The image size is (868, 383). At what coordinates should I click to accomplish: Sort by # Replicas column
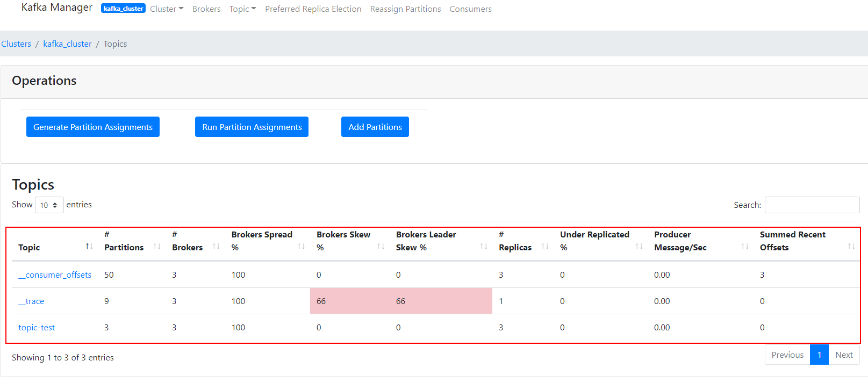tap(545, 247)
